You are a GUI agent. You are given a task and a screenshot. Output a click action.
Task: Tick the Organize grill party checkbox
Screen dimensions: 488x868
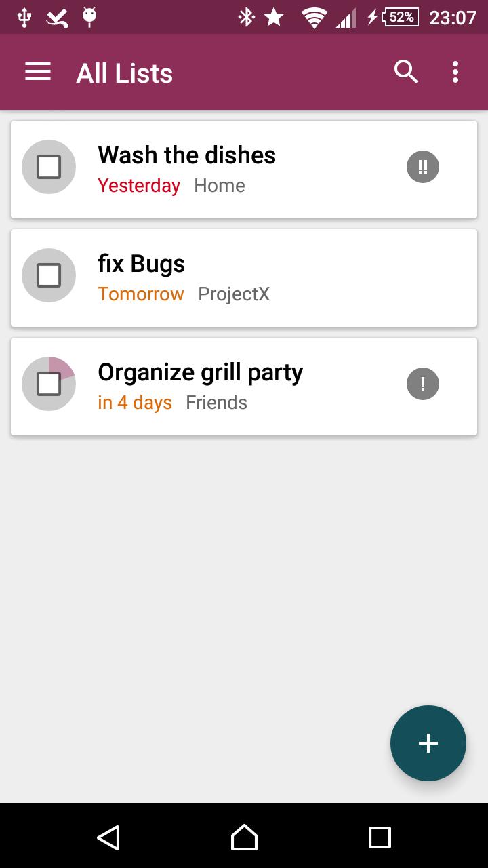click(49, 384)
